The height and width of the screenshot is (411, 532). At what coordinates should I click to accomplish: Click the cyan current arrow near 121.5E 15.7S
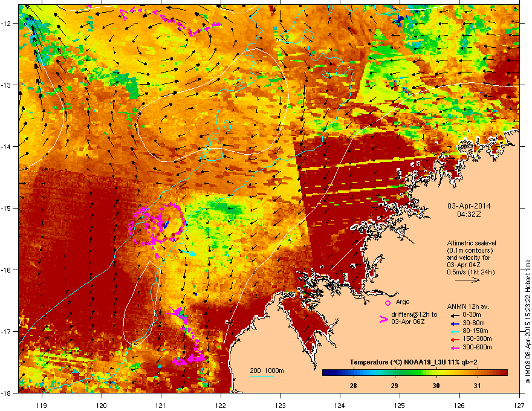point(187,252)
